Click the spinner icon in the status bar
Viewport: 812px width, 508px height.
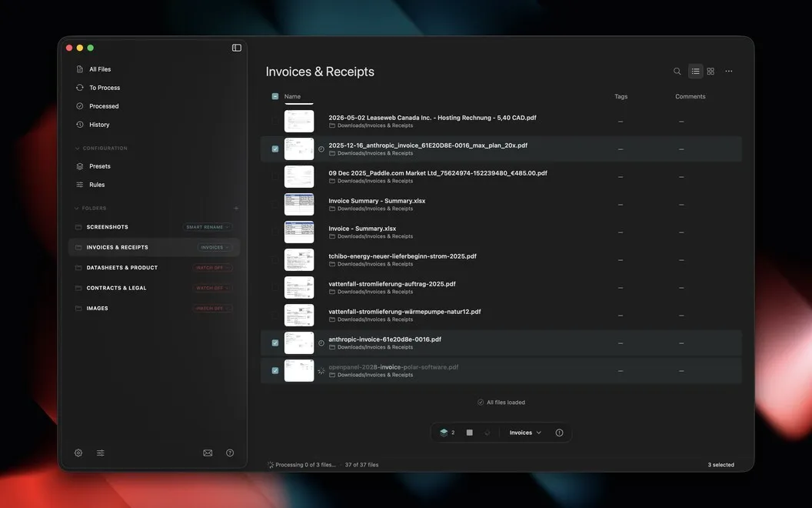click(271, 465)
